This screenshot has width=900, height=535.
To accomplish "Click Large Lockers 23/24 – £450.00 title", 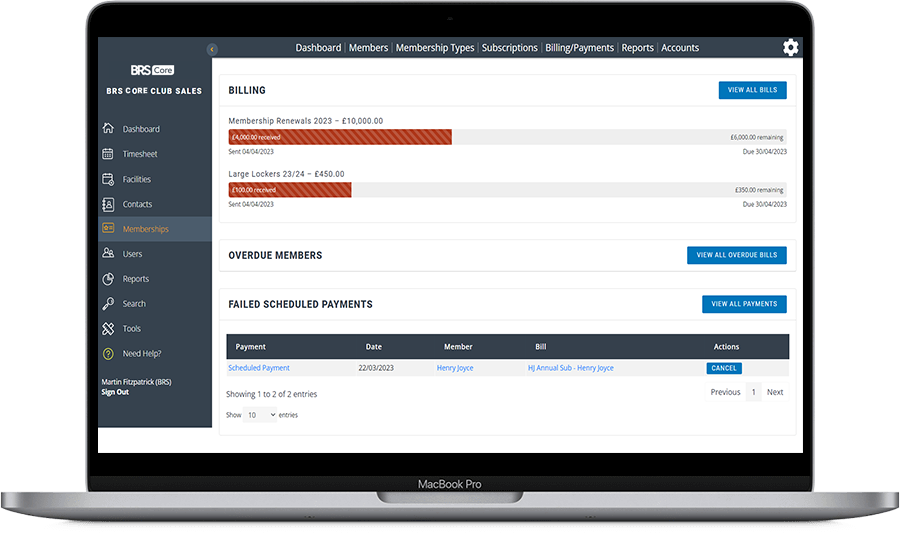I will pos(286,174).
